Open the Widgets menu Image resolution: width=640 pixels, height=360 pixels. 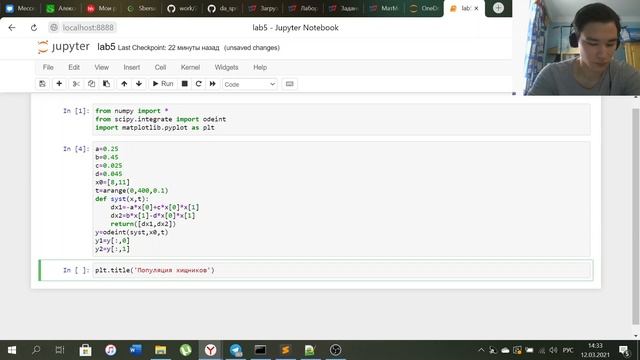[227, 67]
